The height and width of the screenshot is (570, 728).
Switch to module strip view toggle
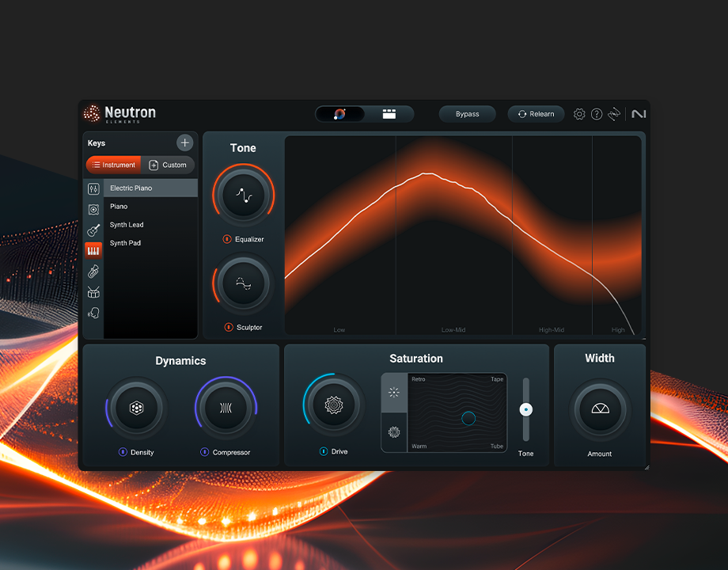(389, 114)
